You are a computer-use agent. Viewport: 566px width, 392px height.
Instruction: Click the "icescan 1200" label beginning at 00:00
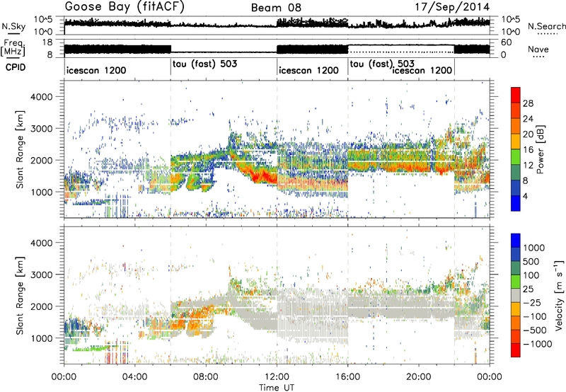click(x=96, y=70)
